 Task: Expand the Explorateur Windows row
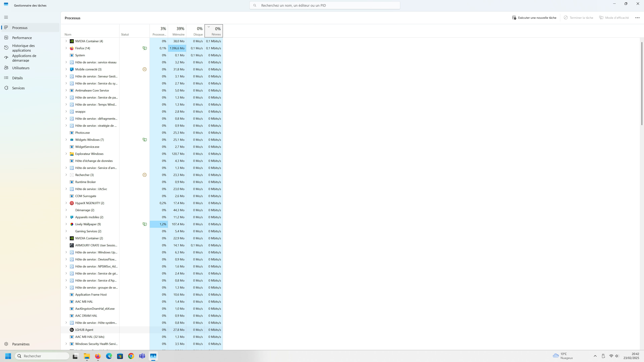[x=66, y=154]
